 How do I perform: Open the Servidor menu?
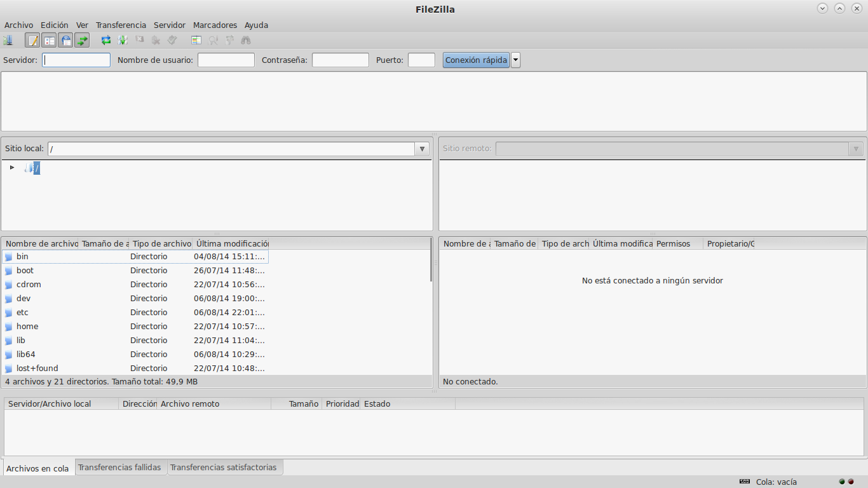click(x=170, y=25)
